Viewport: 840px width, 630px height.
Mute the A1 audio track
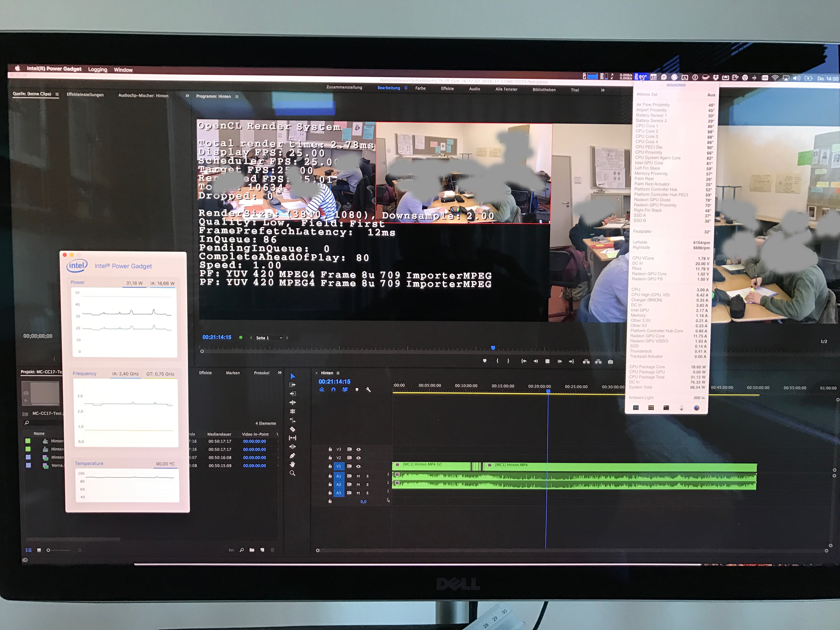(x=358, y=476)
